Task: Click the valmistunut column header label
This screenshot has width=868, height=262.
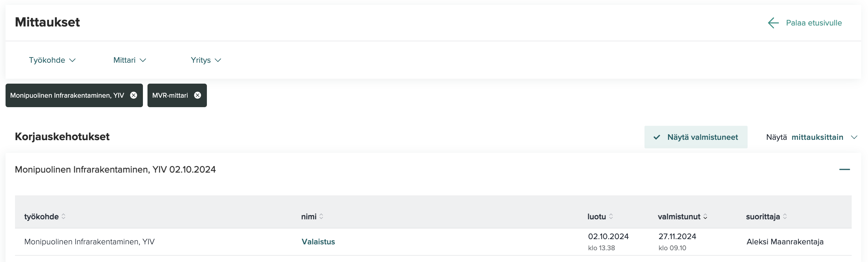Action: pyautogui.click(x=679, y=217)
